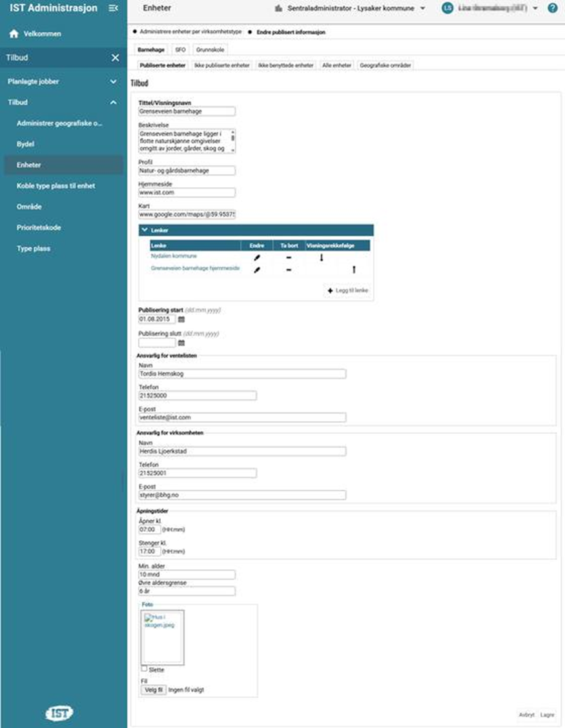Open calendar for Publisering slutt date
The width and height of the screenshot is (565, 728).
[x=181, y=343]
